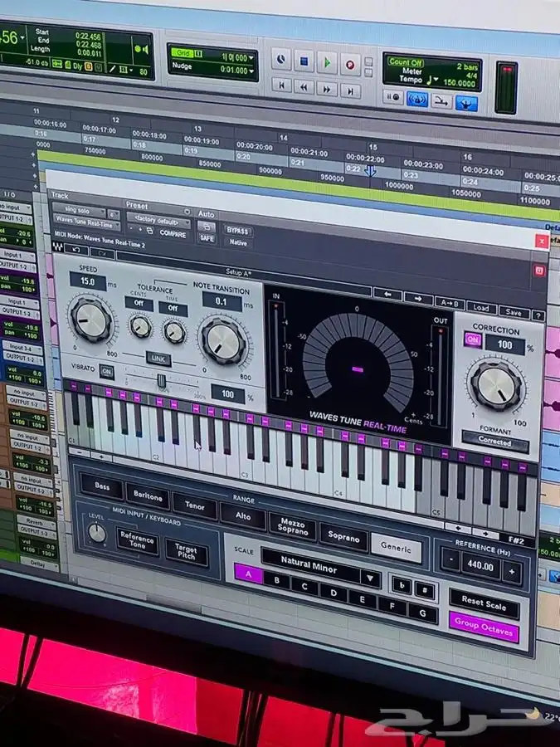The image size is (560, 747).
Task: Open the sing solo track selector dropdown
Action: [x=79, y=210]
